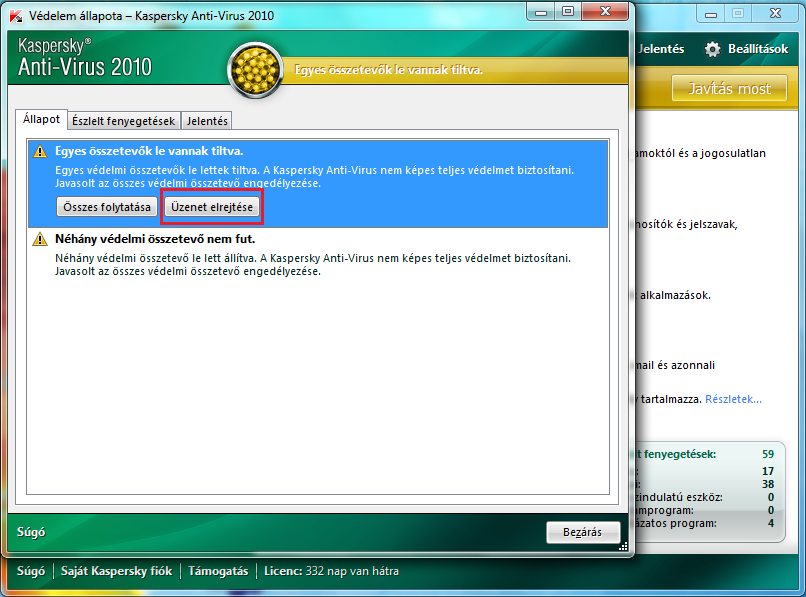Click the yellow banner text 'Egyes összetevők le vannak tiltva.'

[x=389, y=70]
